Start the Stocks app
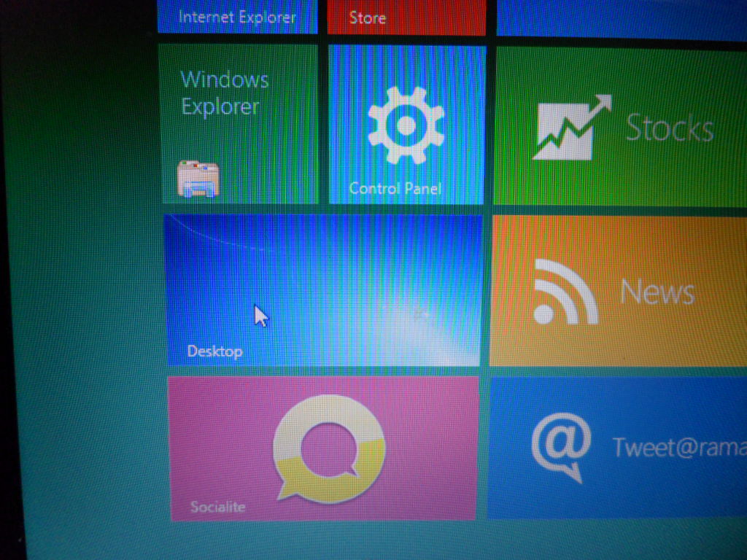Screen dimensions: 747x560 (x=620, y=124)
